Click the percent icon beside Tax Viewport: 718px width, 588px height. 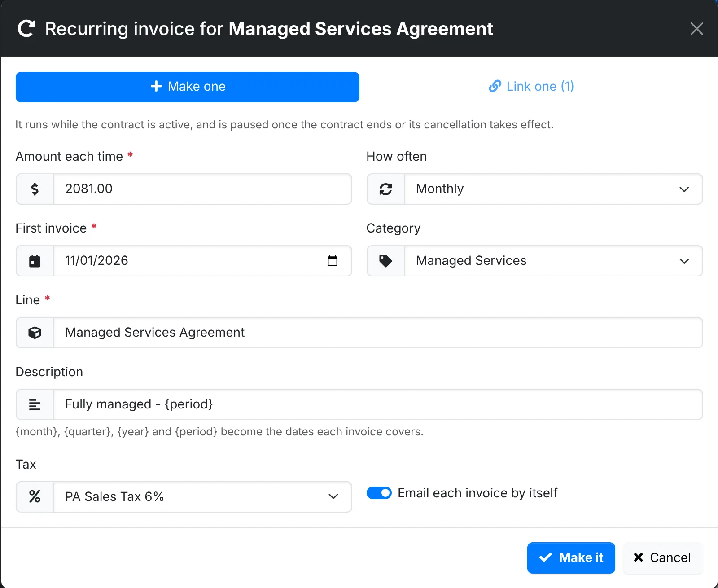click(x=35, y=496)
